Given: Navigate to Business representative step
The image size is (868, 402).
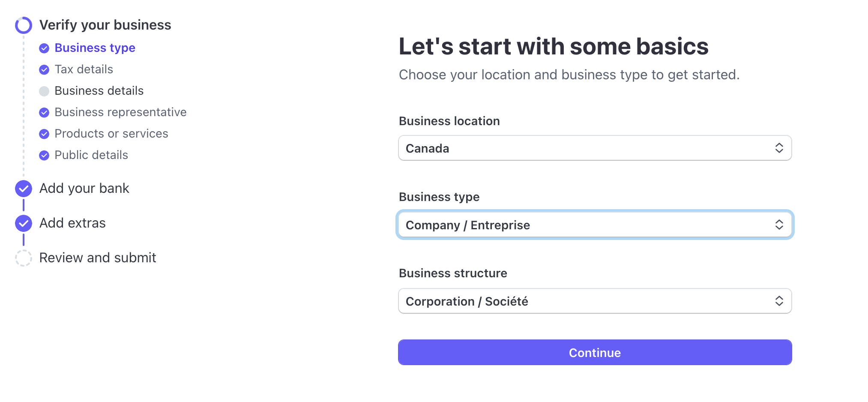Looking at the screenshot, I should (120, 112).
